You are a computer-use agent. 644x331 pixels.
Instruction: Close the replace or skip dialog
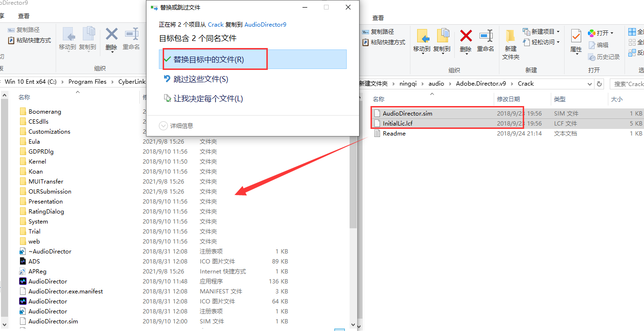[348, 7]
